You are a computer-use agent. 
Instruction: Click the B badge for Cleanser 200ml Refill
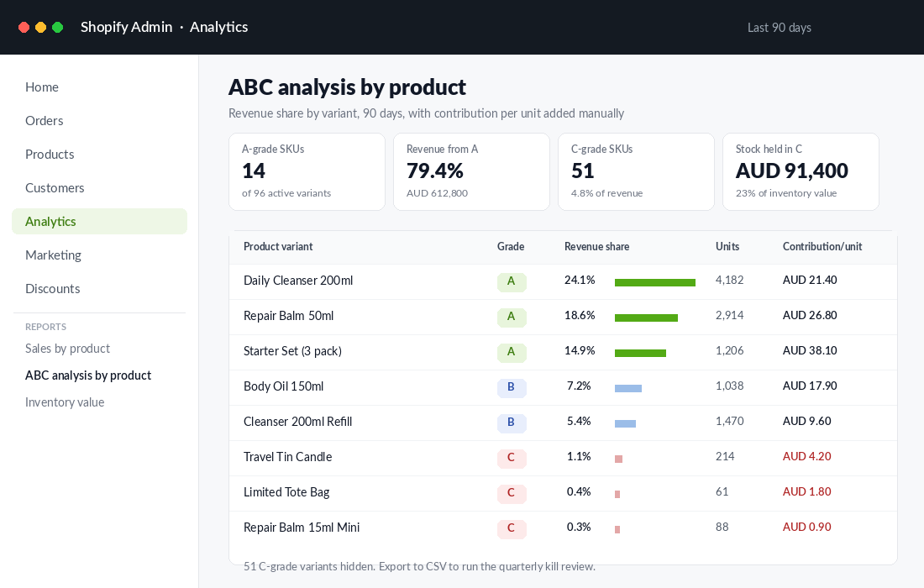click(512, 423)
